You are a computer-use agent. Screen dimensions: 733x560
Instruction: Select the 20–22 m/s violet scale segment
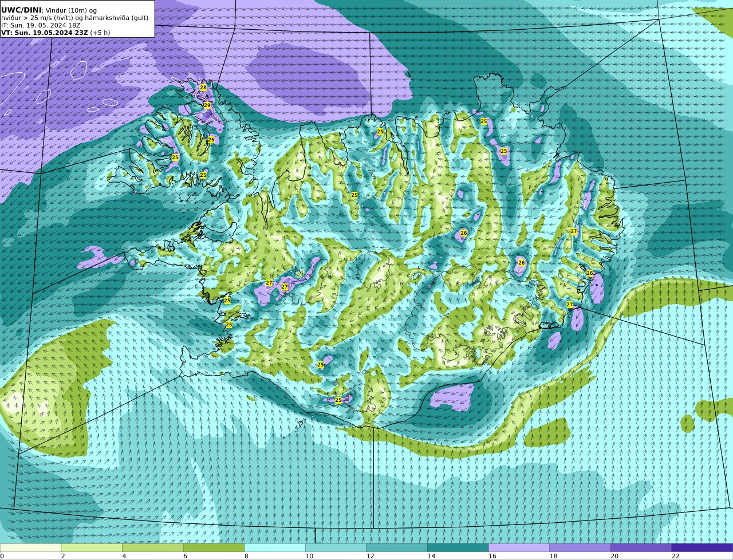(x=641, y=547)
